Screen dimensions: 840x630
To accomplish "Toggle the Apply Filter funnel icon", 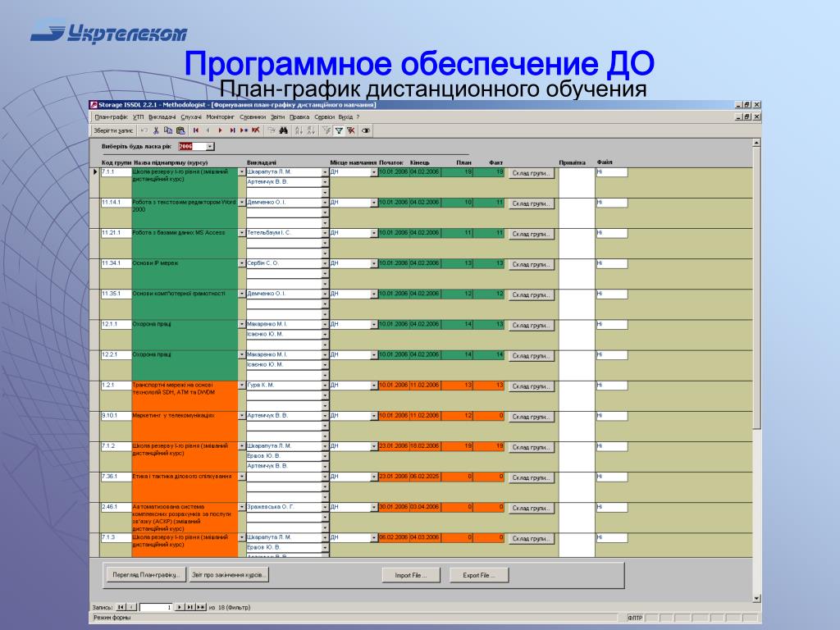I will click(x=339, y=130).
